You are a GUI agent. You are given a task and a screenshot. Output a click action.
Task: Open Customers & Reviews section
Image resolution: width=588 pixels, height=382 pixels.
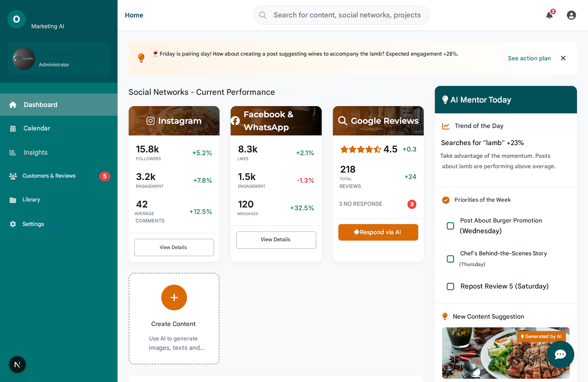49,176
